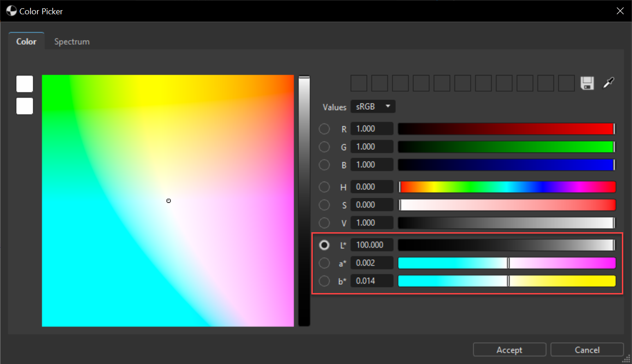
Task: Close the Color Picker window
Action: point(620,11)
